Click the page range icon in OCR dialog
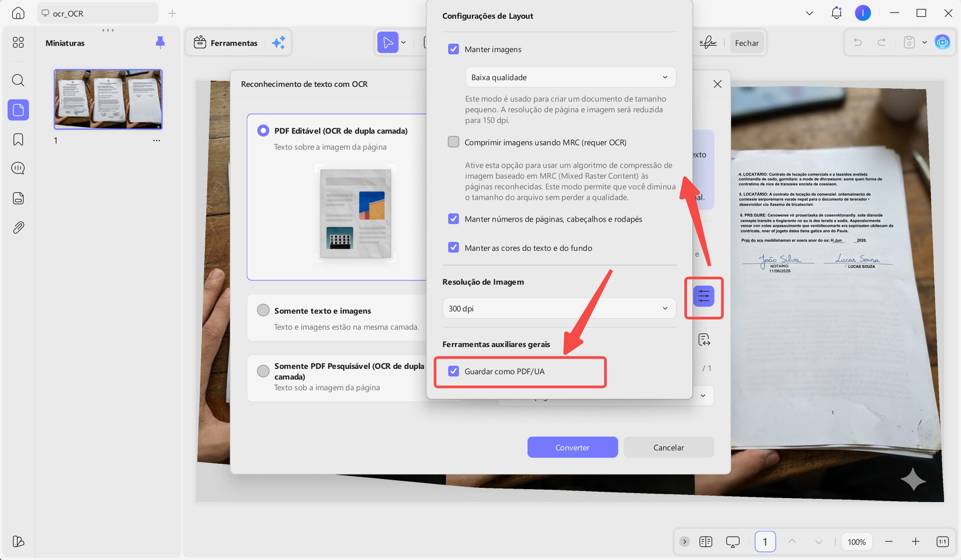The height and width of the screenshot is (560, 961). click(704, 340)
